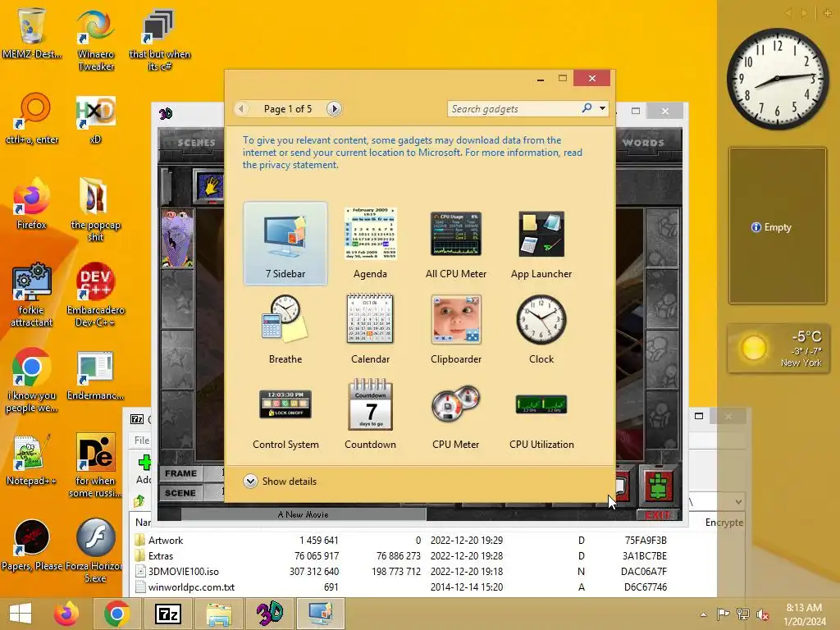Open 'forkie attractant' desktop shortcut
This screenshot has width=840, height=630.
pos(31,294)
